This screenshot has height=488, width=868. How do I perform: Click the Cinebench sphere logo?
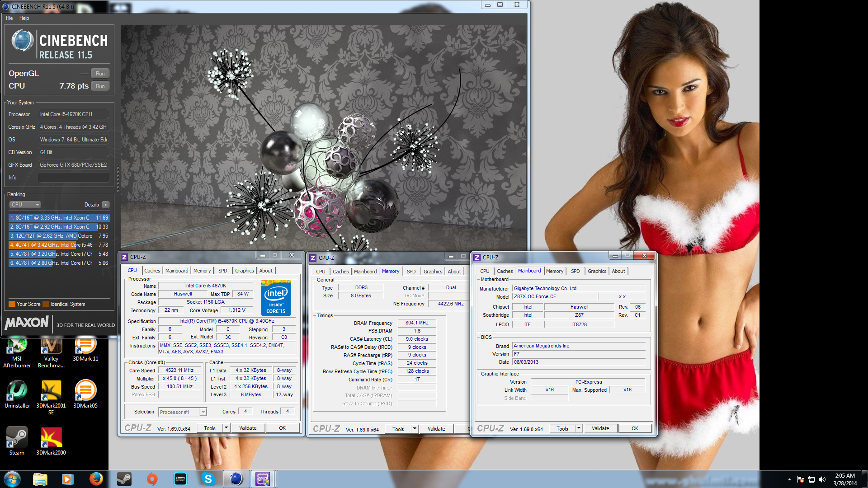22,41
